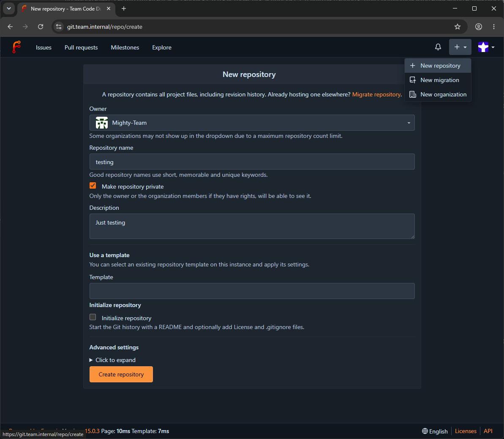The width and height of the screenshot is (504, 439).
Task: Open the Forgejo home logo
Action: click(x=16, y=47)
